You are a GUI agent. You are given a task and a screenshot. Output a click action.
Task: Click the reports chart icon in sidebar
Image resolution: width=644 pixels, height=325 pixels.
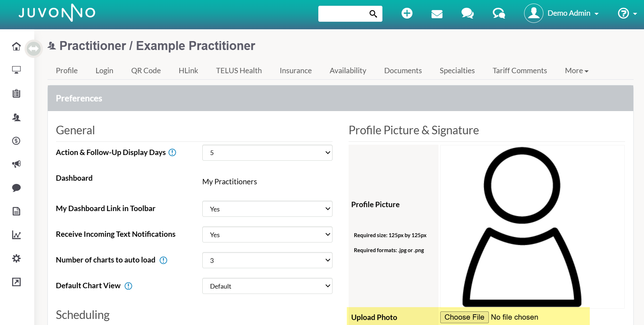coord(16,235)
